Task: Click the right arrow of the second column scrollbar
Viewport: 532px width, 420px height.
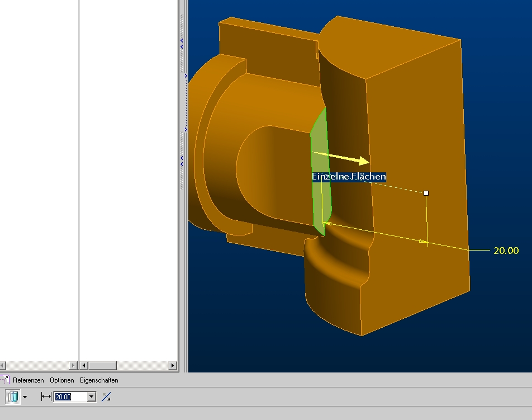Action: [x=173, y=366]
